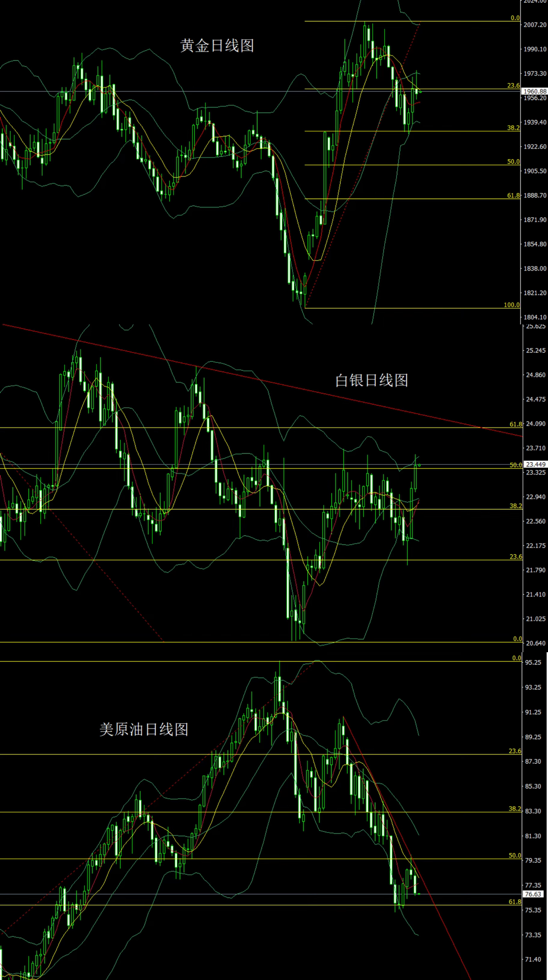Click the gold chart 100.0 Fibonacci label
The image size is (548, 980).
pos(511,305)
